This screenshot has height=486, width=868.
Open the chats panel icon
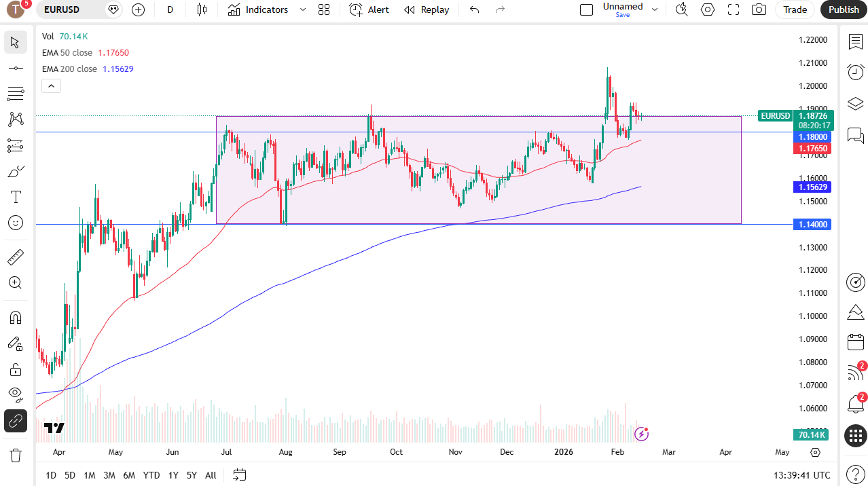click(x=855, y=134)
